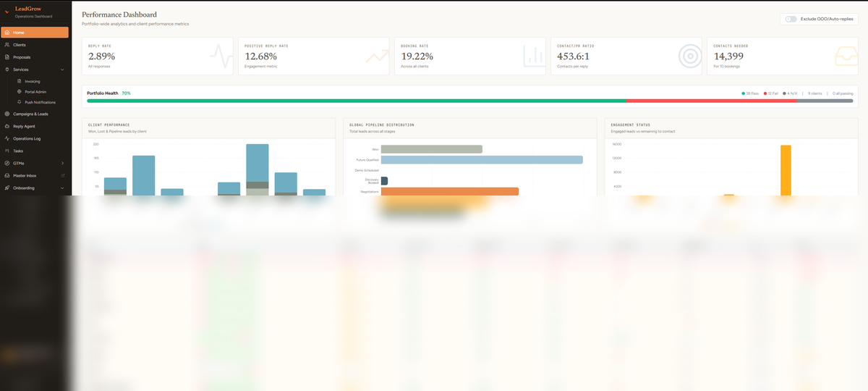The width and height of the screenshot is (868, 391).
Task: Toggle Exclude OOO/Auto-replies switch
Action: point(791,19)
